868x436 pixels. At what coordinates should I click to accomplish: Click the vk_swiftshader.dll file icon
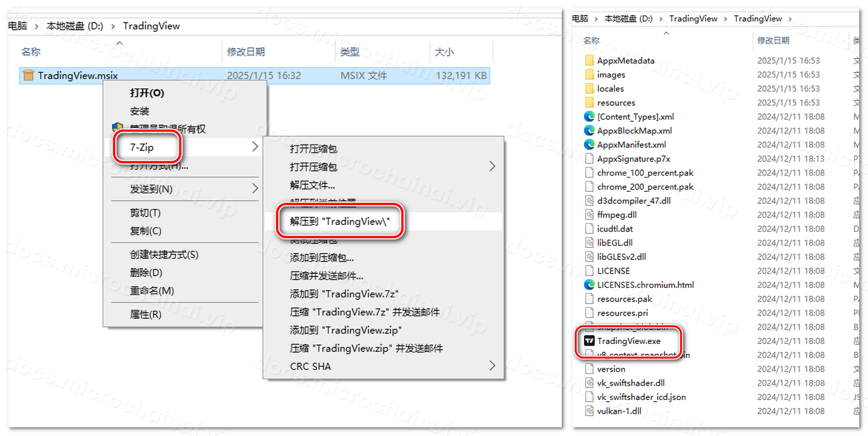pos(589,383)
